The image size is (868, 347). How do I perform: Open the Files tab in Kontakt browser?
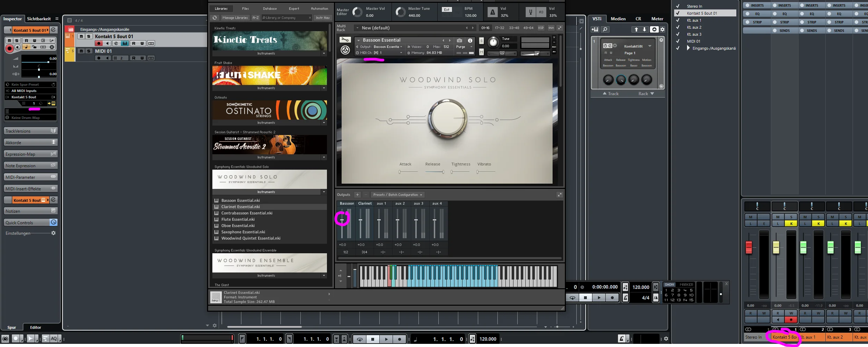246,9
